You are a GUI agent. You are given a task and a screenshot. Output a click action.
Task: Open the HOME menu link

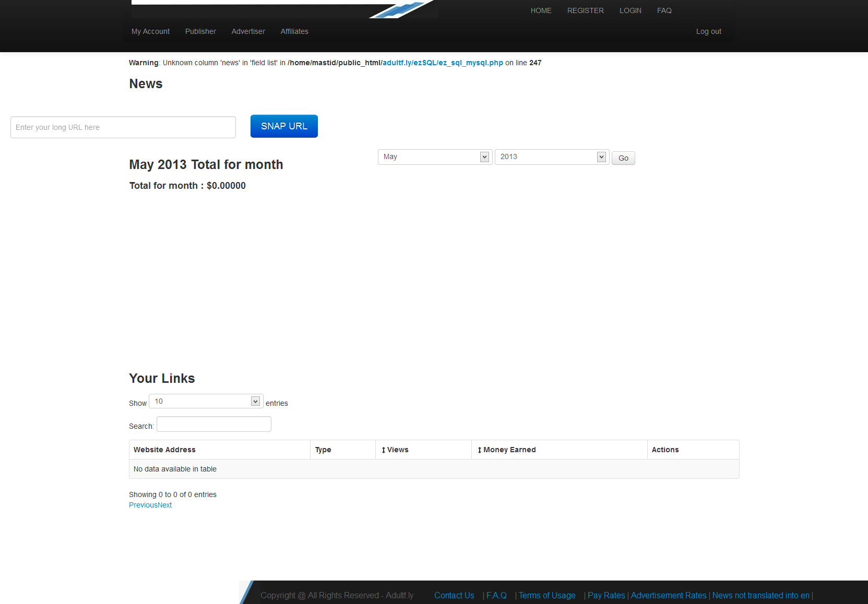541,10
